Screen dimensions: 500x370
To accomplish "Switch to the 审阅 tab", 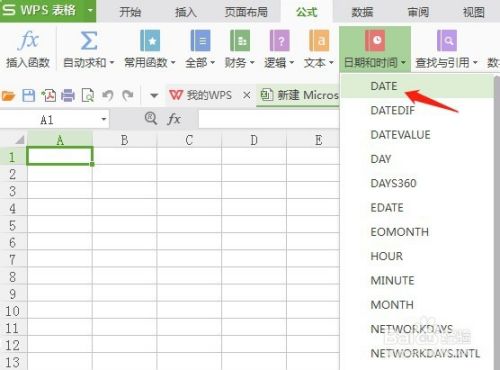I will click(418, 12).
